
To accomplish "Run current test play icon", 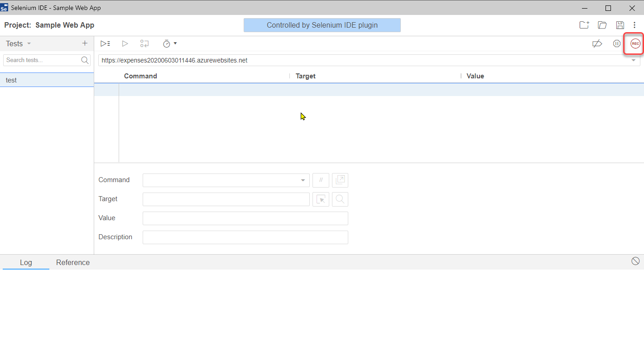I will pos(125,43).
